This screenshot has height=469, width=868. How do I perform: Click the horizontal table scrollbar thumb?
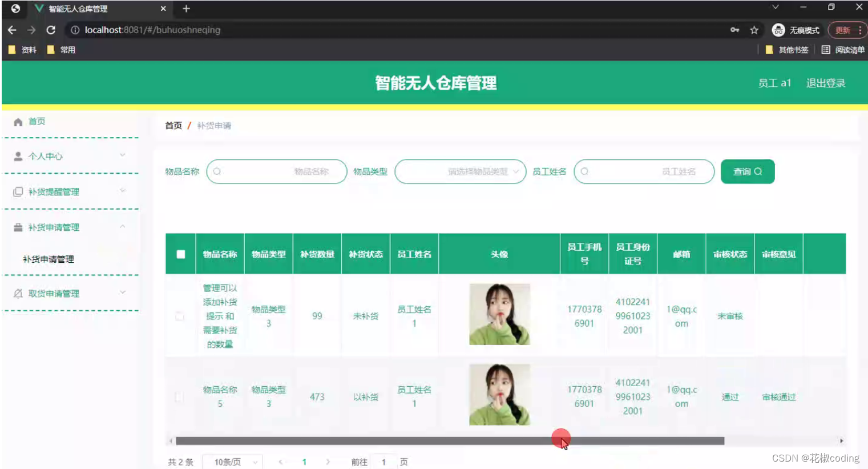pyautogui.click(x=450, y=441)
